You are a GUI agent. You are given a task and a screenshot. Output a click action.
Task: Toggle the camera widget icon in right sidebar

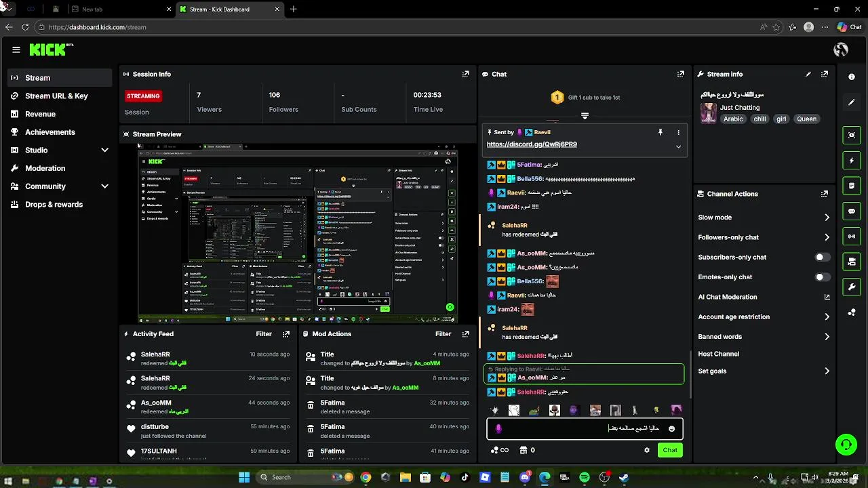tap(852, 262)
